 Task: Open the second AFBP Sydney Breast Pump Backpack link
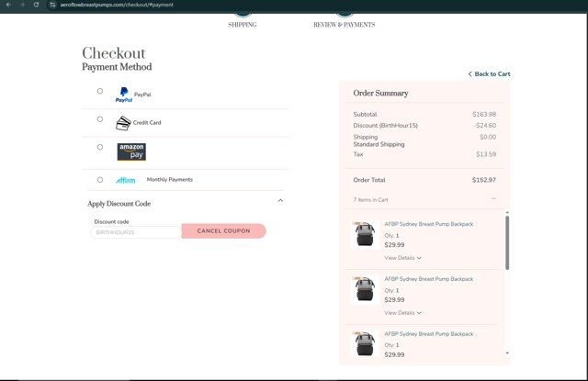(429, 279)
